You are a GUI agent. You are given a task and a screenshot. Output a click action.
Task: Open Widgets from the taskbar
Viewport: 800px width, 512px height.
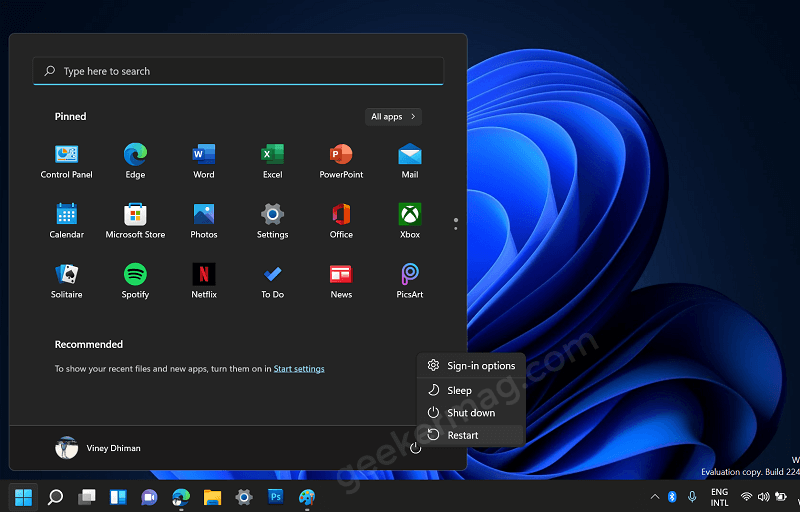(118, 497)
